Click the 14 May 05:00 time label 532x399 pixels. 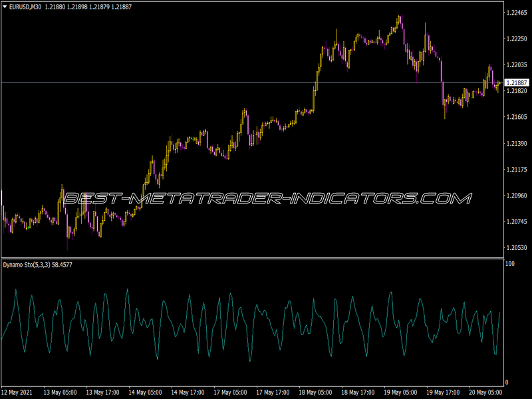145,392
